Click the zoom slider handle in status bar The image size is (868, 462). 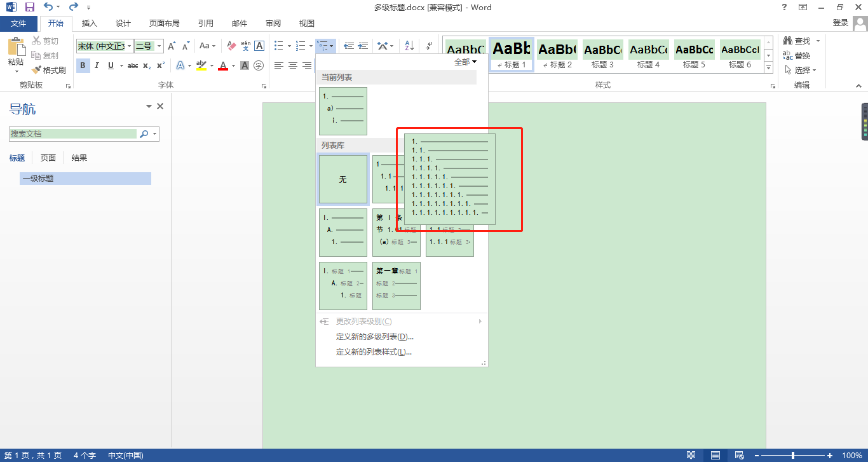tap(793, 455)
